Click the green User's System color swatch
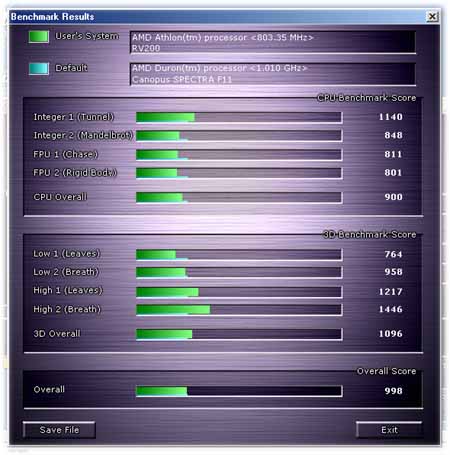This screenshot has height=455, width=450. (x=39, y=36)
